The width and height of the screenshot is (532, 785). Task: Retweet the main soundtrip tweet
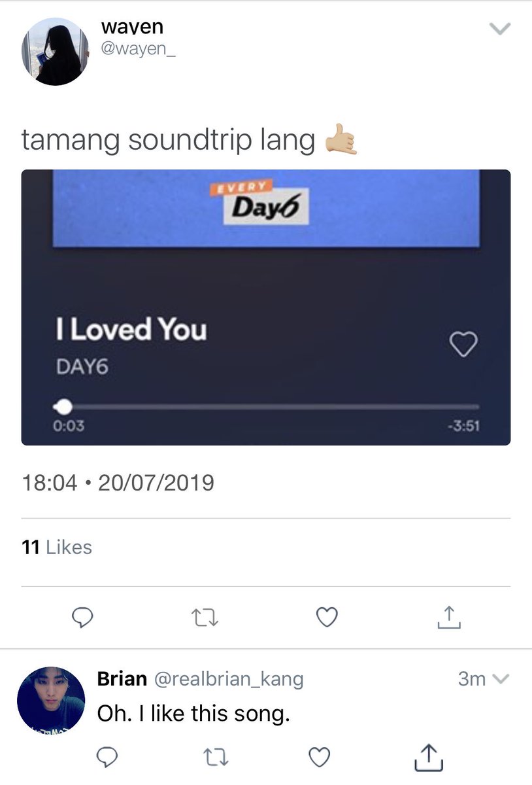205,616
